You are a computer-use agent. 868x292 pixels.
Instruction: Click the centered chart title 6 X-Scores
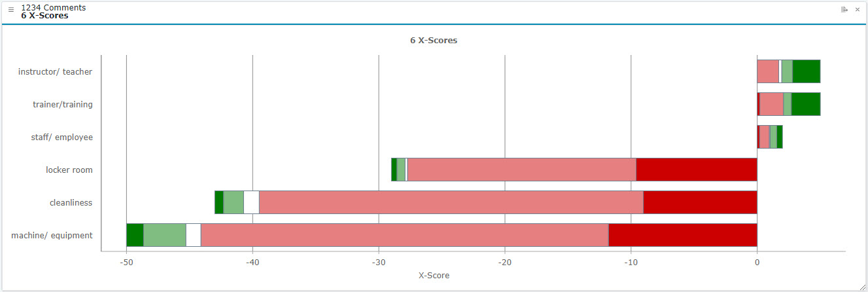[x=434, y=40]
